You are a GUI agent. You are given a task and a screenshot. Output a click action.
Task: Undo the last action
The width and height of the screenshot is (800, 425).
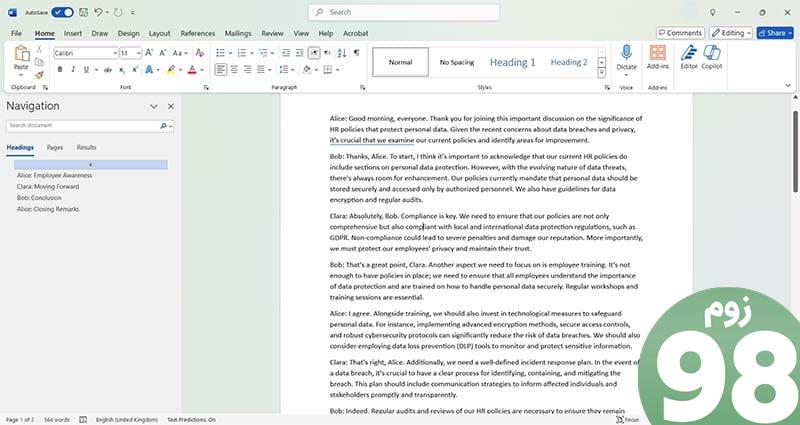[98, 12]
